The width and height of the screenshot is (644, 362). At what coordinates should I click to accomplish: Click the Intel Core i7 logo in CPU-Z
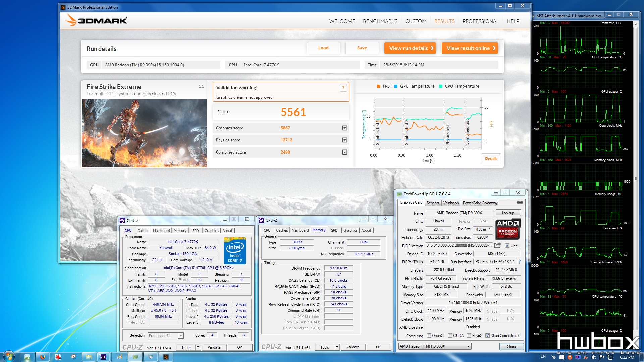pyautogui.click(x=235, y=251)
